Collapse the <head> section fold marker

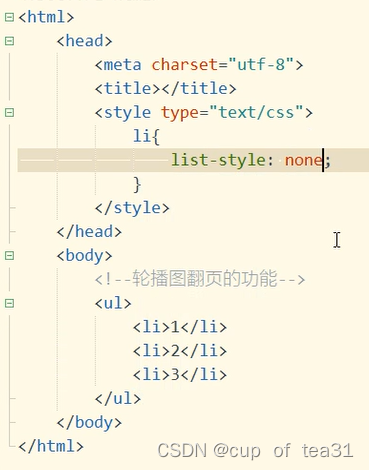[9, 41]
